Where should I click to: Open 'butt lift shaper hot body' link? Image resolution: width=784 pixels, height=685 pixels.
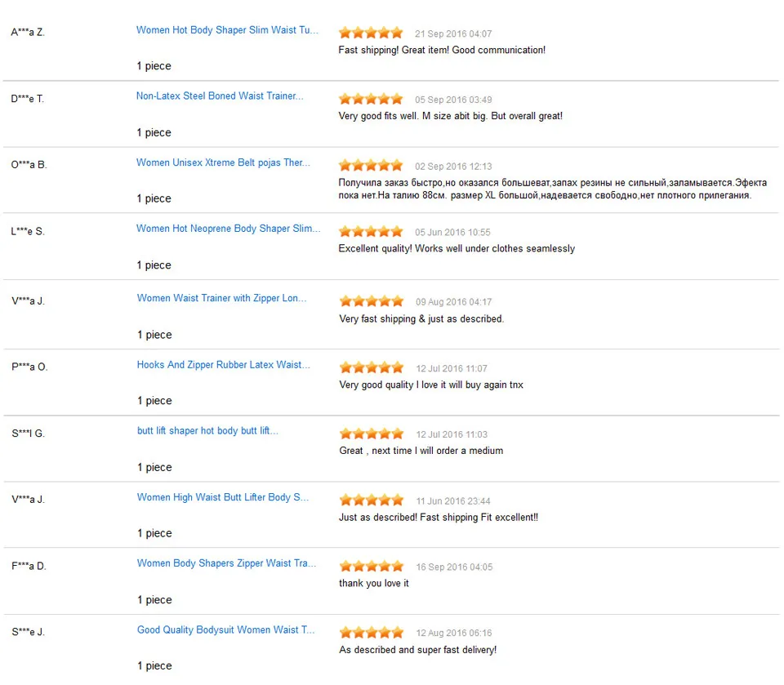pyautogui.click(x=207, y=431)
